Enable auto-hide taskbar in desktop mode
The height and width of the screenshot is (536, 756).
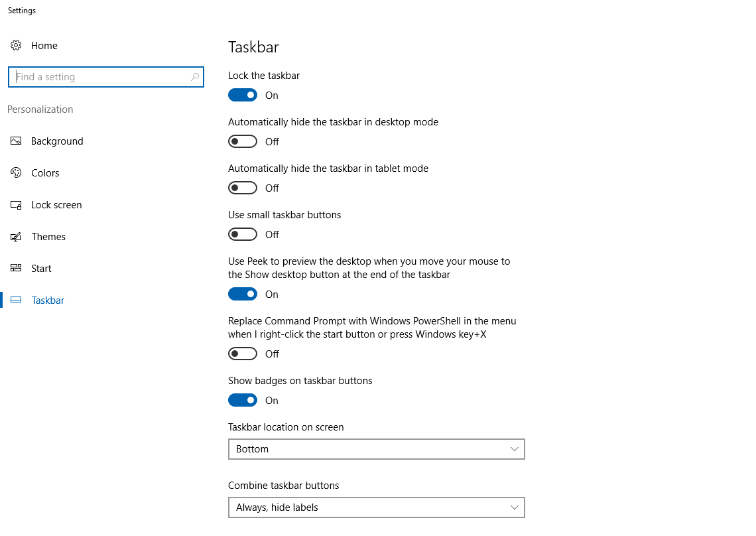point(243,141)
